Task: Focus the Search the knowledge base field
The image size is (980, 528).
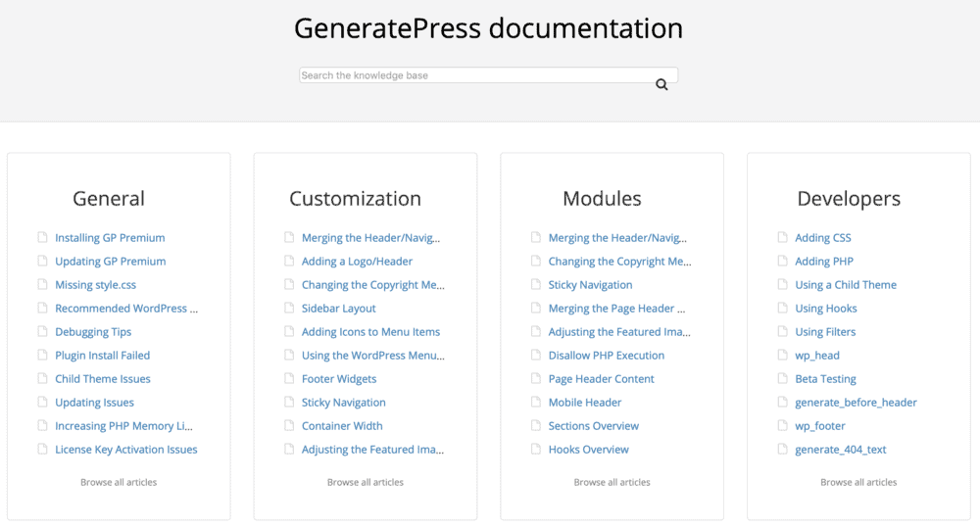Action: click(x=488, y=75)
